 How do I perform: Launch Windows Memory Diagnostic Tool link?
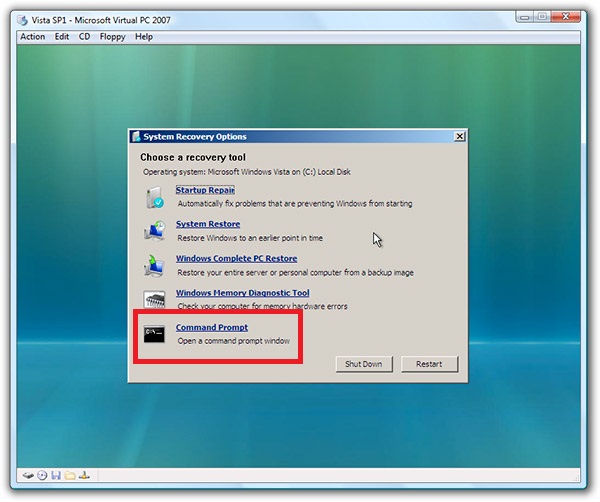click(243, 293)
